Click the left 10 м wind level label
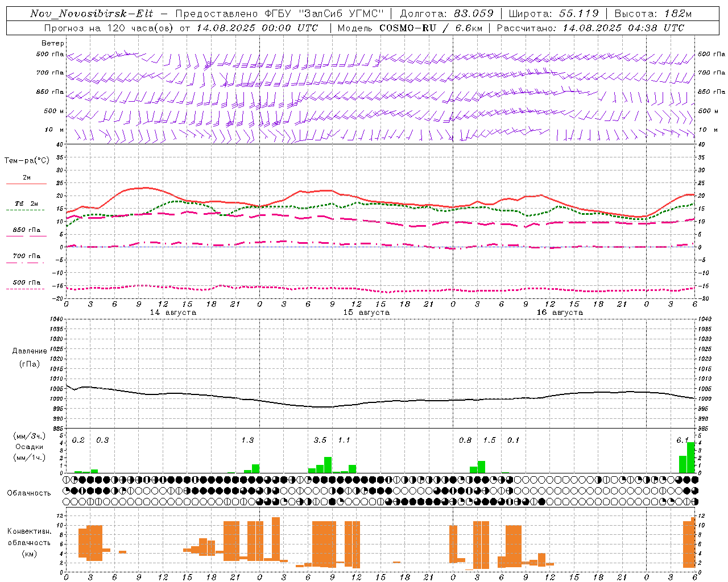 point(54,130)
